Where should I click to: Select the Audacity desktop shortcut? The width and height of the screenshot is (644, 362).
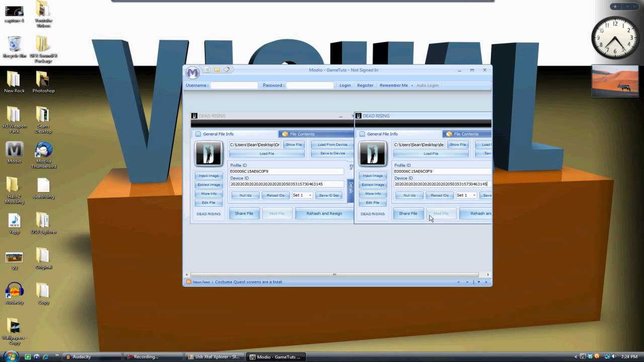(14, 294)
